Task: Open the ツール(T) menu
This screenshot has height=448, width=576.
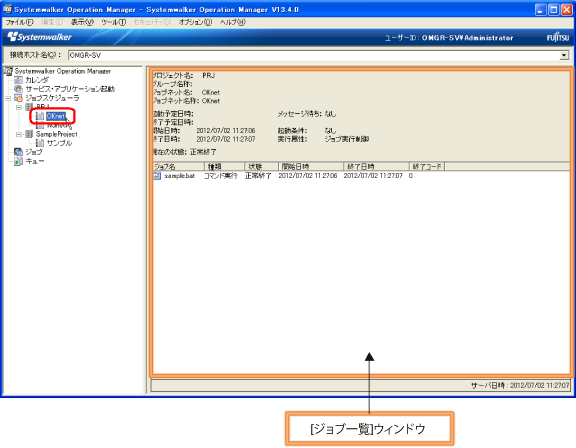Action: [114, 22]
